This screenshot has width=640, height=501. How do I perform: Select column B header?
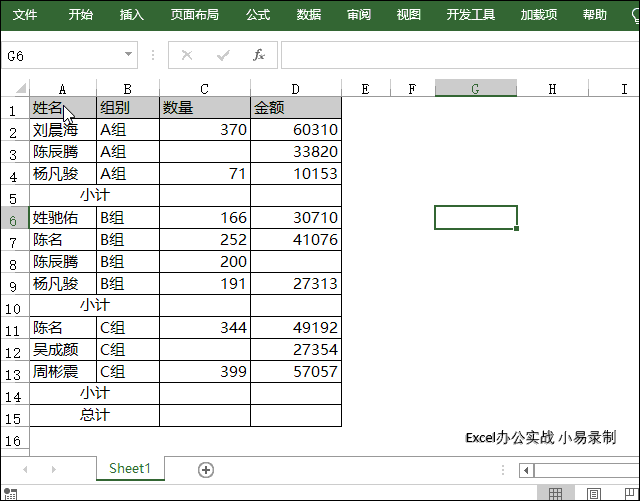128,89
